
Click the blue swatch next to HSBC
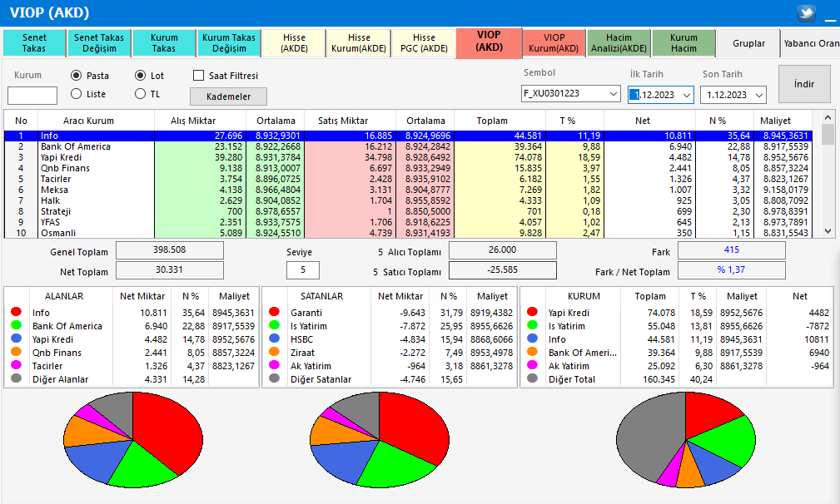[274, 338]
